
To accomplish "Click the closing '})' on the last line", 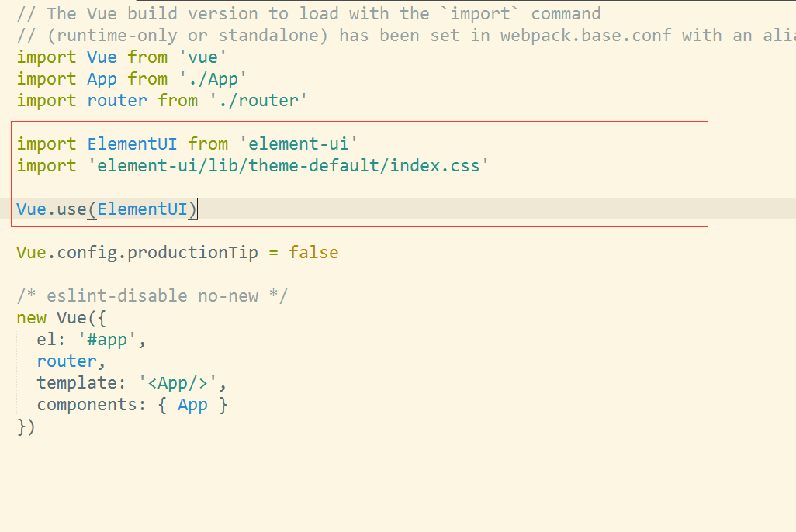I will [26, 427].
